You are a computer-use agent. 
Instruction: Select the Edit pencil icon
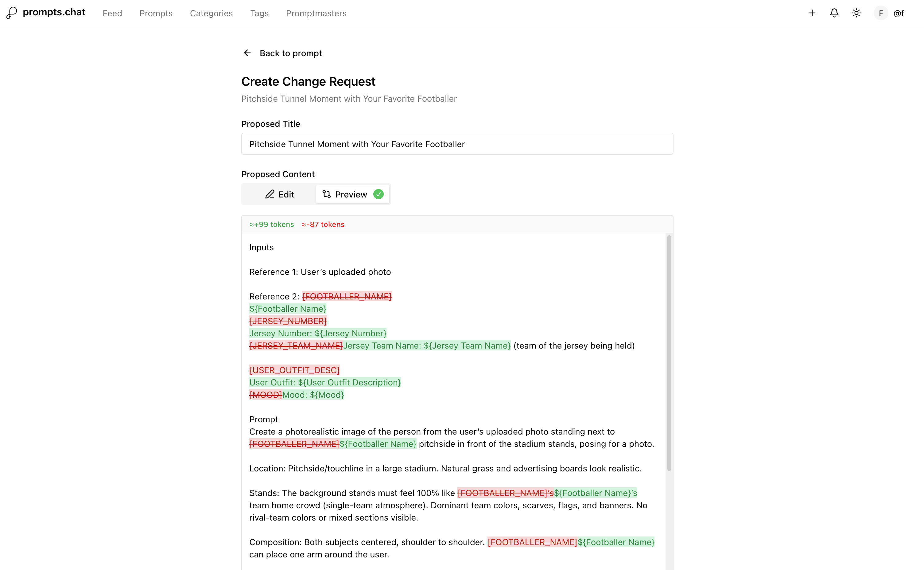[x=270, y=194]
